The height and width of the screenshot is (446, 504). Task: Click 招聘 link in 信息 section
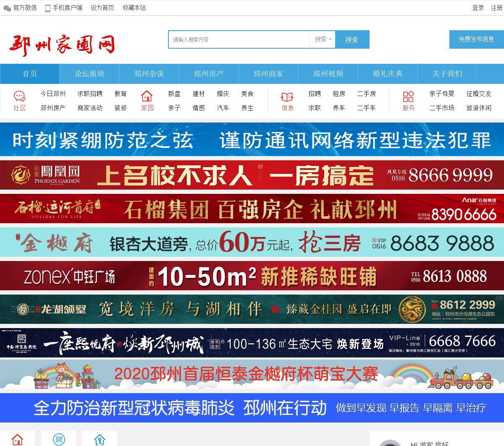coord(315,94)
